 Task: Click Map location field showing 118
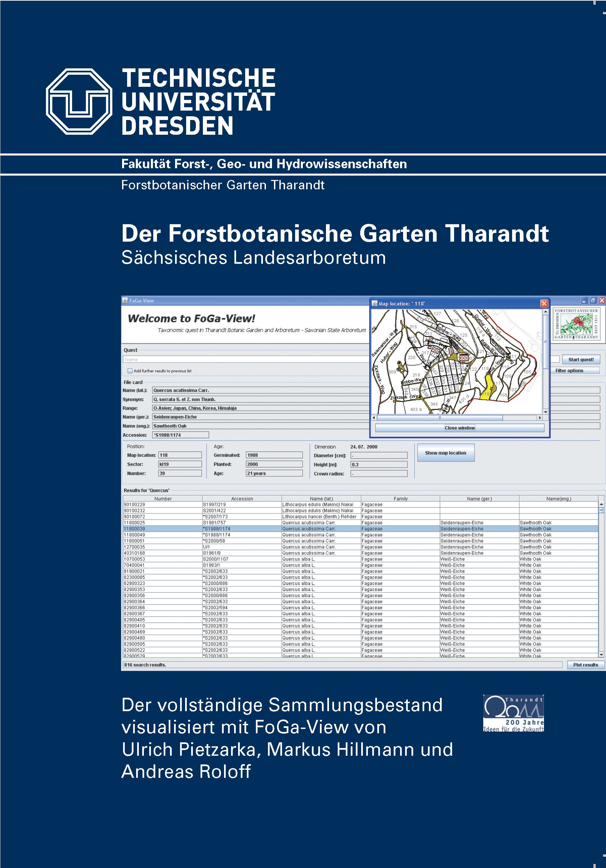[x=180, y=455]
